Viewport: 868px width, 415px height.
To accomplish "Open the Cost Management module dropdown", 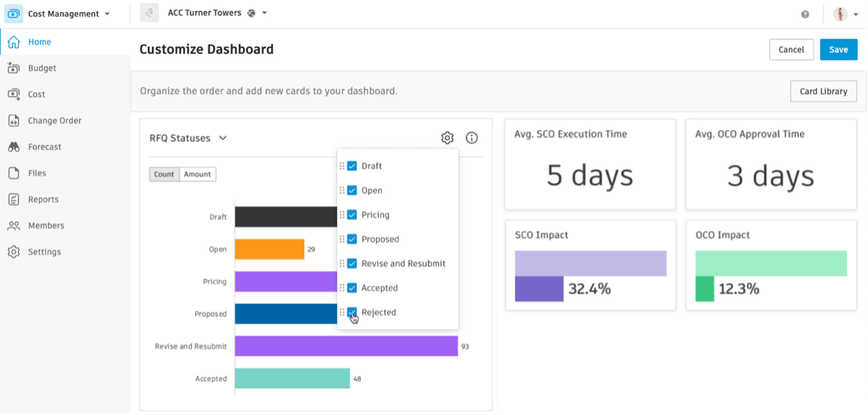I will point(107,14).
